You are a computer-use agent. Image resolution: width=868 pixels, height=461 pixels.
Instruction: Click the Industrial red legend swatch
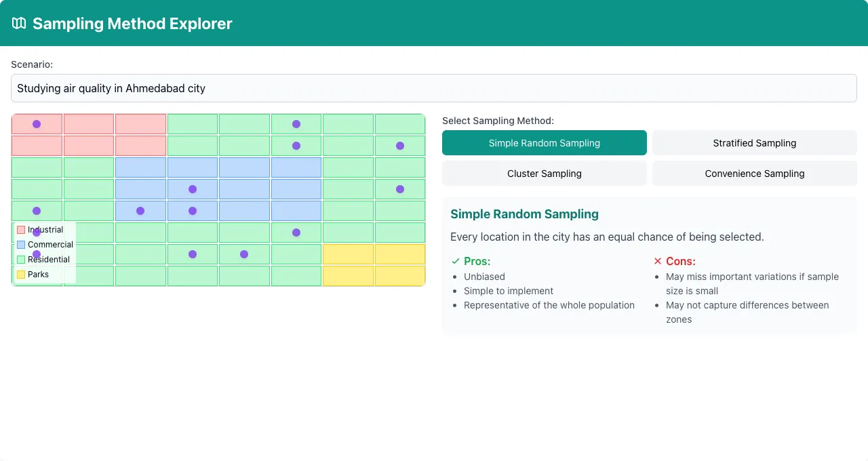(21, 230)
